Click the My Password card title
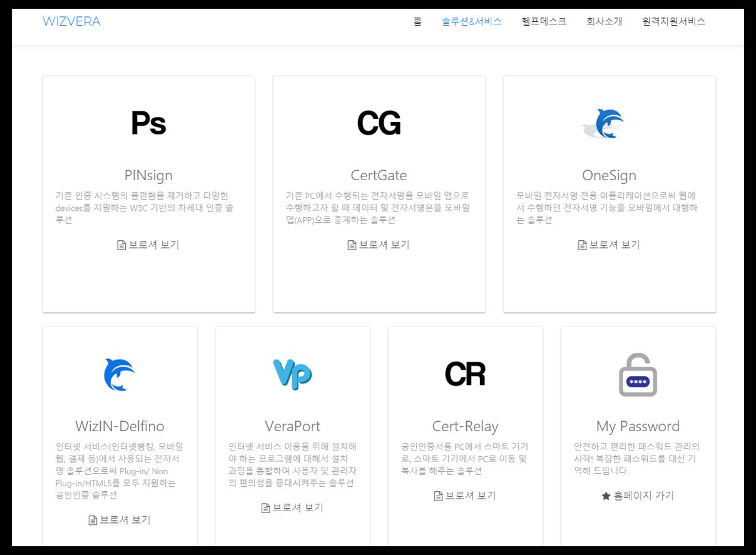This screenshot has width=756, height=555. point(638,426)
